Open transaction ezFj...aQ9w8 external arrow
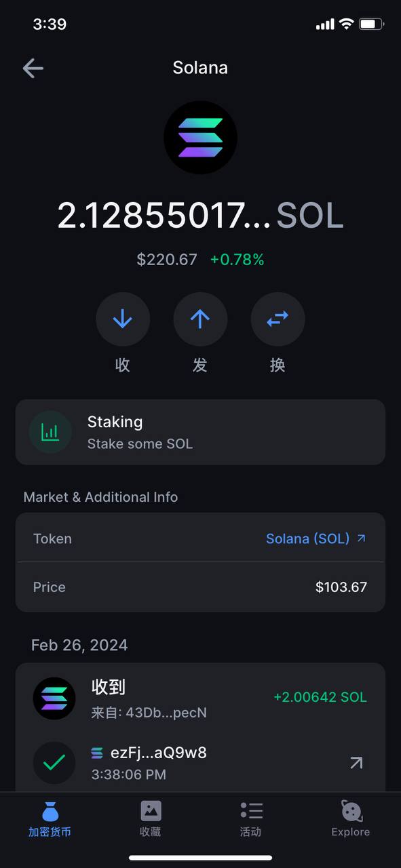This screenshot has height=868, width=401. coord(356,763)
